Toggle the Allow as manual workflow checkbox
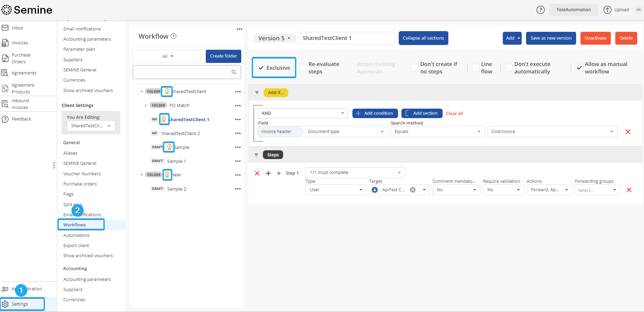Viewport: 644px width, 312px height. pyautogui.click(x=579, y=68)
